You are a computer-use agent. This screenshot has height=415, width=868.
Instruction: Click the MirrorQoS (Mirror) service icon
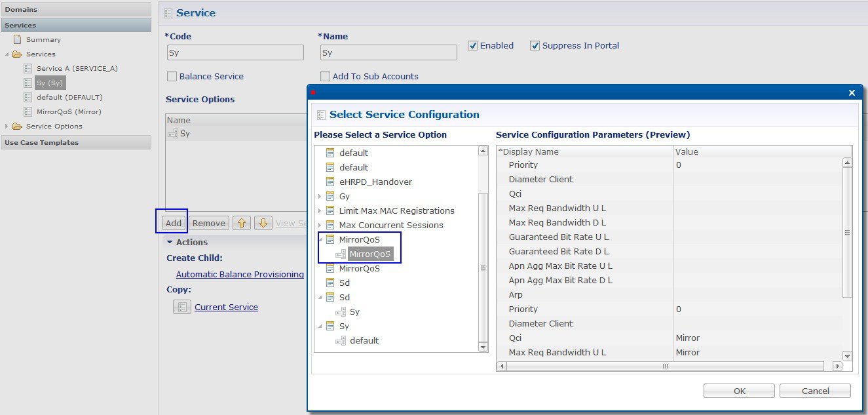pos(28,111)
